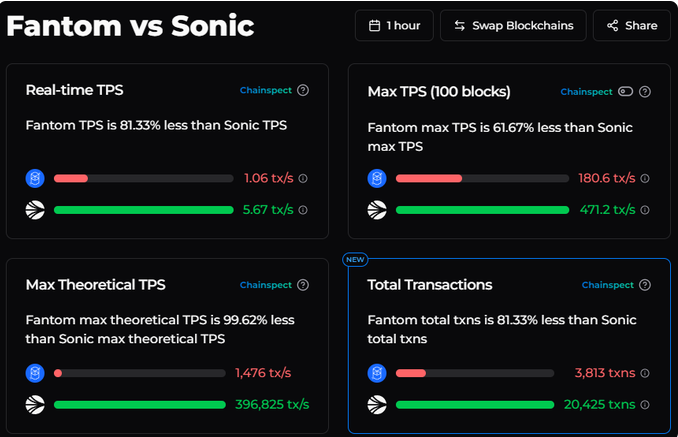Click the help icon in Max TPS card

click(x=645, y=92)
